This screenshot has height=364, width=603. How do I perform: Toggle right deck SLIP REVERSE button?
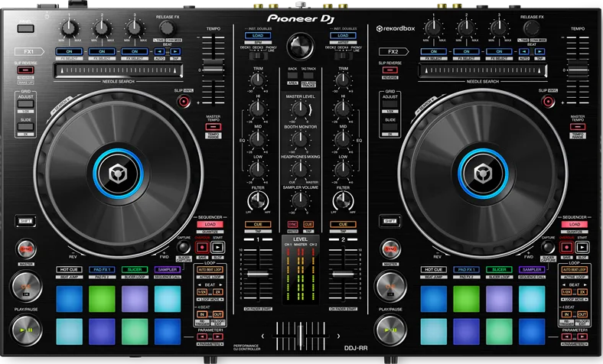[x=390, y=70]
